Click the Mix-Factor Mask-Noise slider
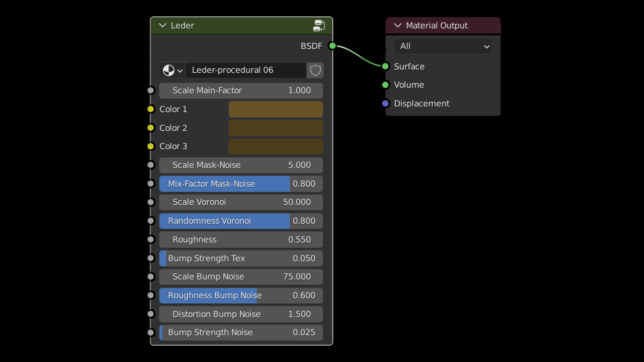Screen dimensions: 644x362 point(241,184)
